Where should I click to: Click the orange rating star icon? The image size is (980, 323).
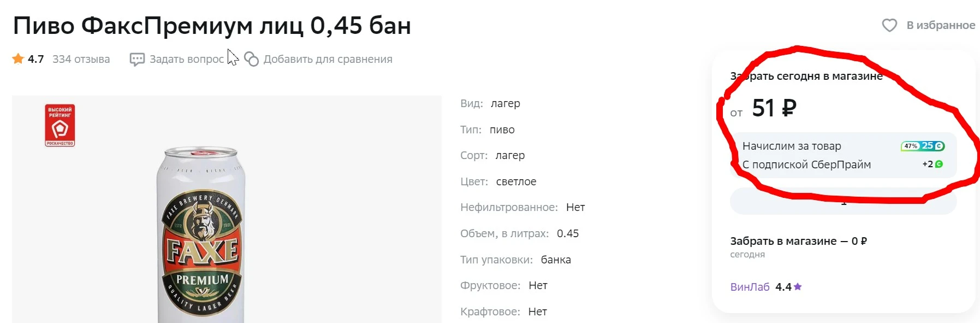coord(18,58)
